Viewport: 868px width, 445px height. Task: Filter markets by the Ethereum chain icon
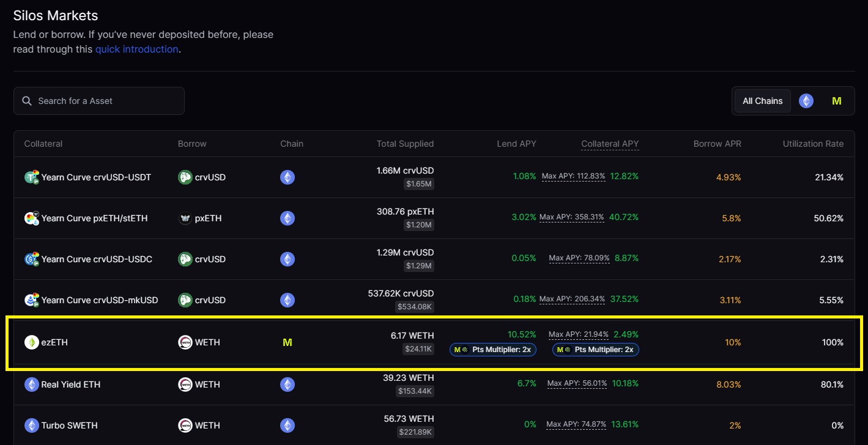(806, 101)
